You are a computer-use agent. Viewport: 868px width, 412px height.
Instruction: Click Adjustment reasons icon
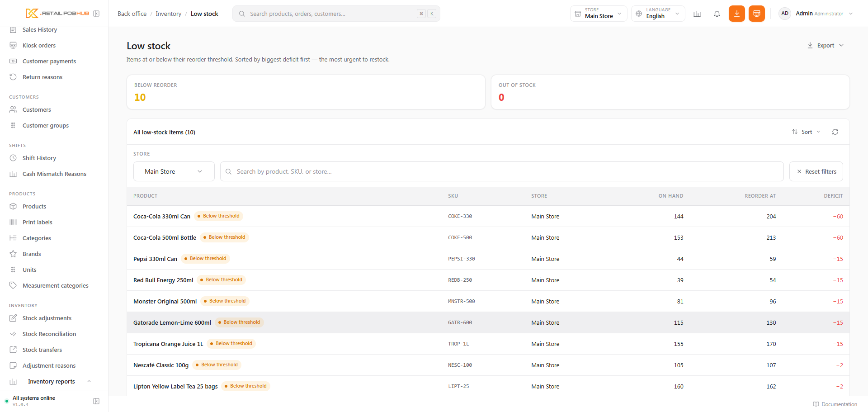coord(13,366)
